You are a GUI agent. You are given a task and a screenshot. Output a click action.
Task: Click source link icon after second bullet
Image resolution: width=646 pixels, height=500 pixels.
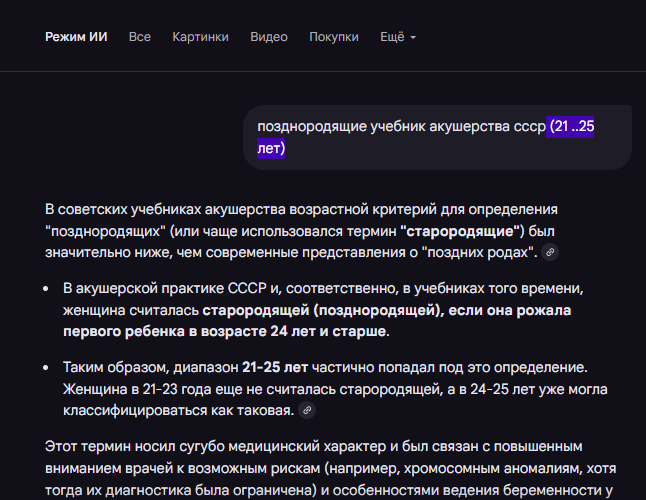click(x=307, y=411)
